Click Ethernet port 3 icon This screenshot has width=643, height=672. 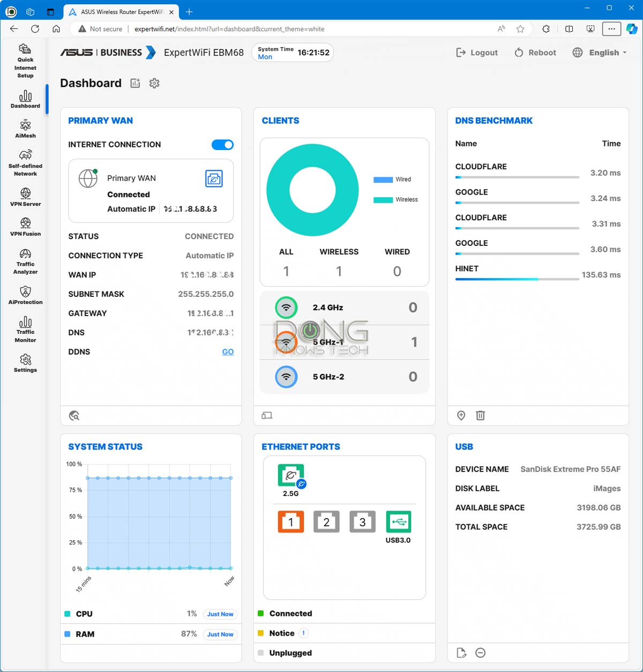pyautogui.click(x=362, y=521)
